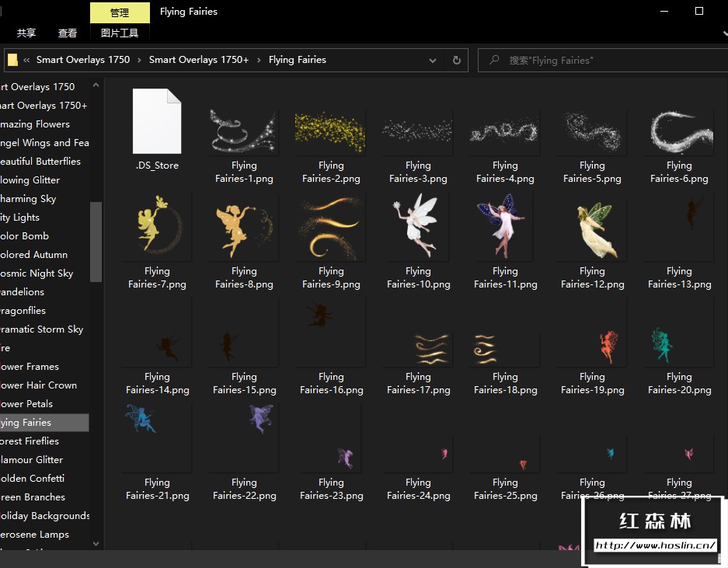The image size is (728, 568).
Task: Click the refresh icon beside address bar
Action: (x=456, y=60)
